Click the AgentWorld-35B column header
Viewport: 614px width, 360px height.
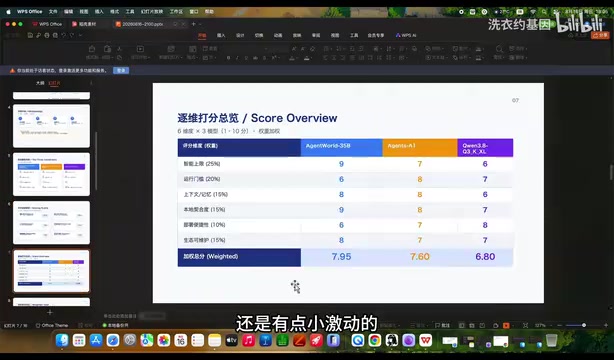point(341,148)
